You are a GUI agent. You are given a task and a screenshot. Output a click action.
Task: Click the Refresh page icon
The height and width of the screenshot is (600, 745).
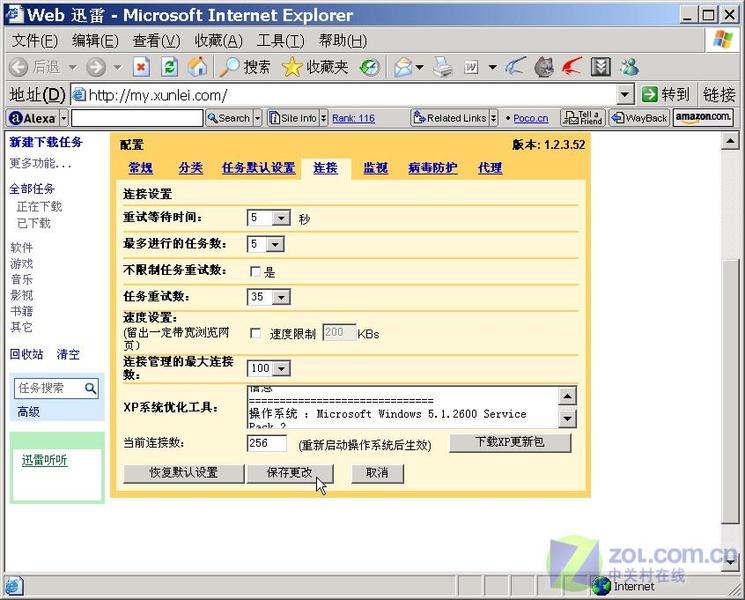click(169, 67)
